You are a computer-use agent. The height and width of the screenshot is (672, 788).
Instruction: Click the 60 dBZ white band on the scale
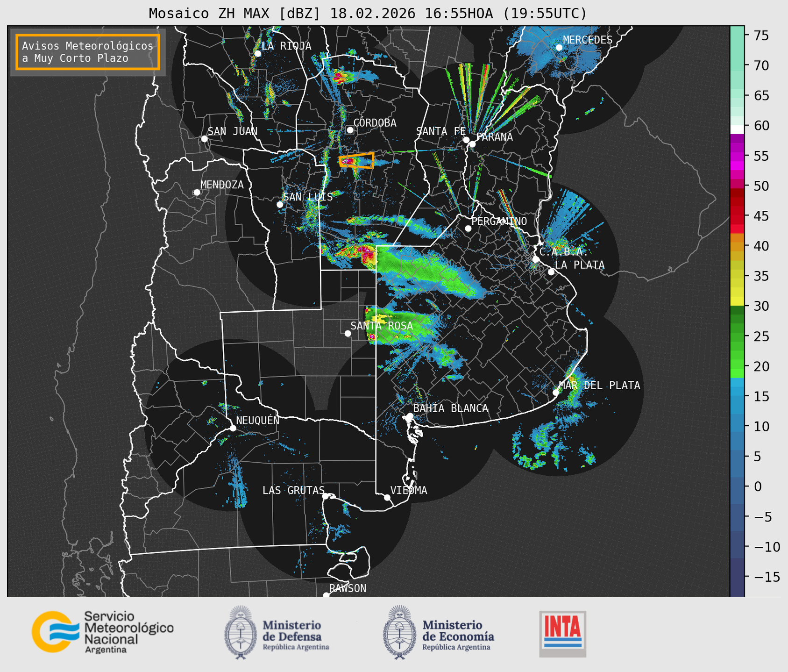[737, 129]
